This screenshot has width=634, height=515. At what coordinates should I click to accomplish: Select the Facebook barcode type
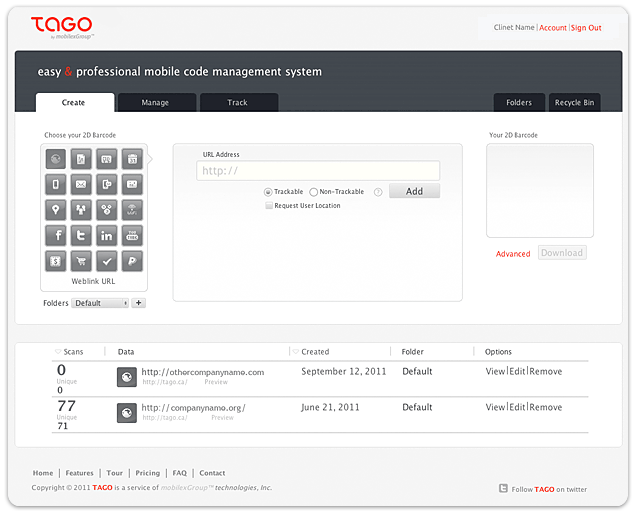point(55,236)
